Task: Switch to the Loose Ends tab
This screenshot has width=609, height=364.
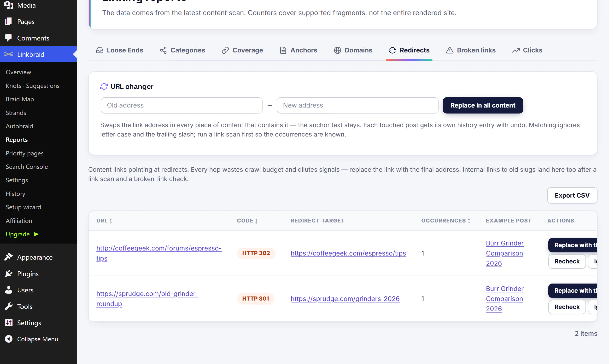Action: (120, 50)
